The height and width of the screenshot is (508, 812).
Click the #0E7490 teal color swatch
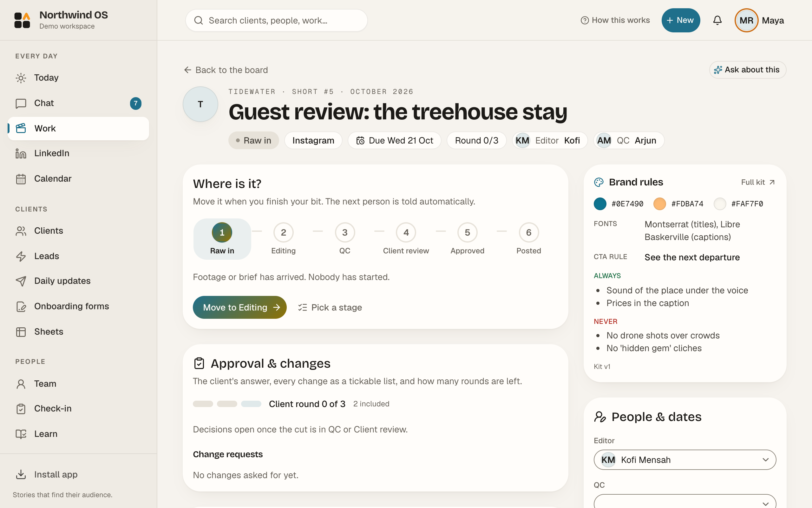600,204
